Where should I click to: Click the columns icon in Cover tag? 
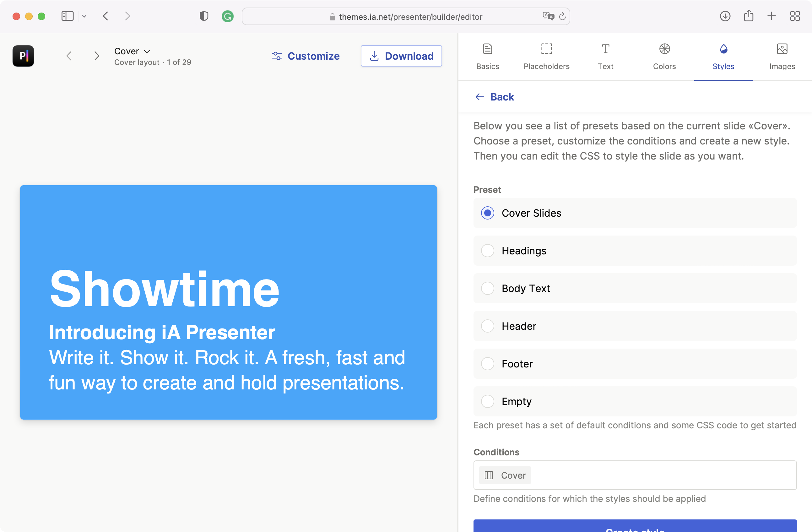coord(489,475)
